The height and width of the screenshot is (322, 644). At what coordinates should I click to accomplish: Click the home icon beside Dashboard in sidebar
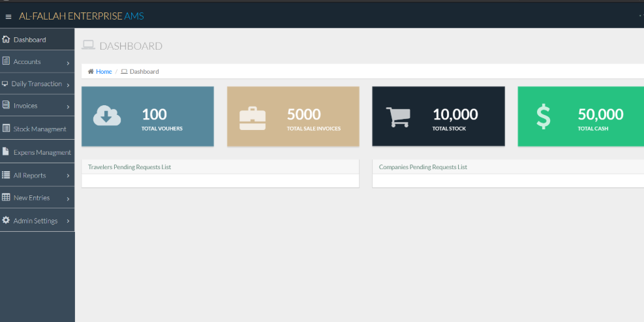tap(7, 39)
